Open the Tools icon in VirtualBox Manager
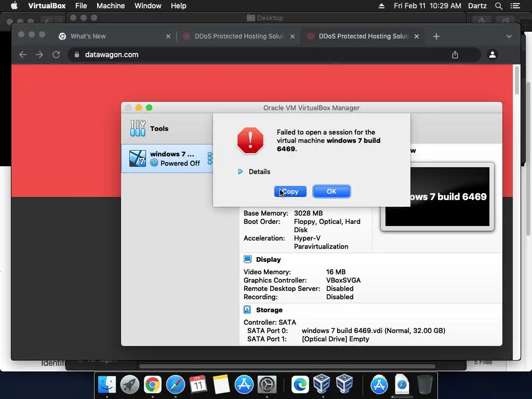Screen dimensions: 532x399 click(138, 128)
